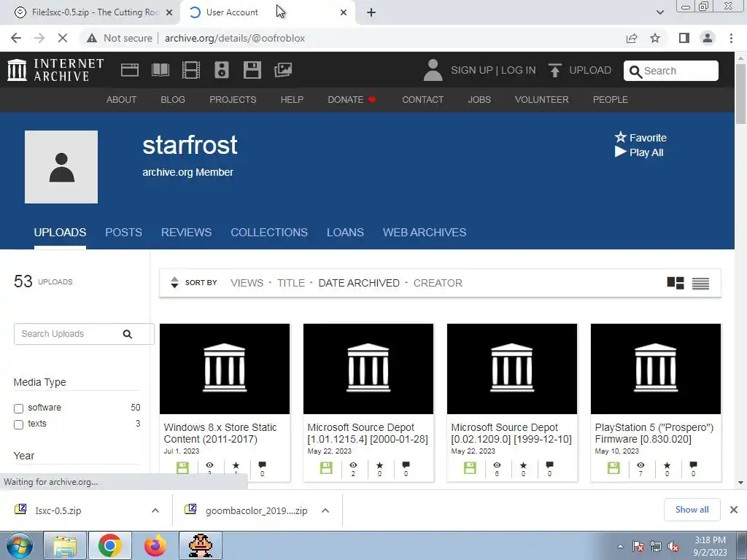Click the SIGN UP link
Viewport: 747px width, 560px height.
tap(472, 70)
